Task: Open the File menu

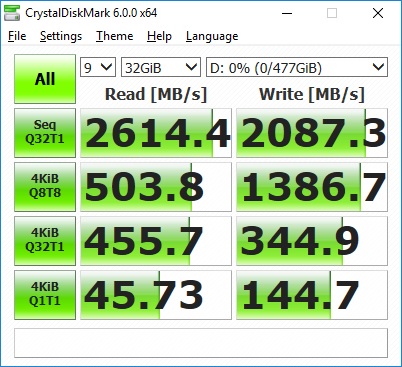Action: click(x=17, y=36)
